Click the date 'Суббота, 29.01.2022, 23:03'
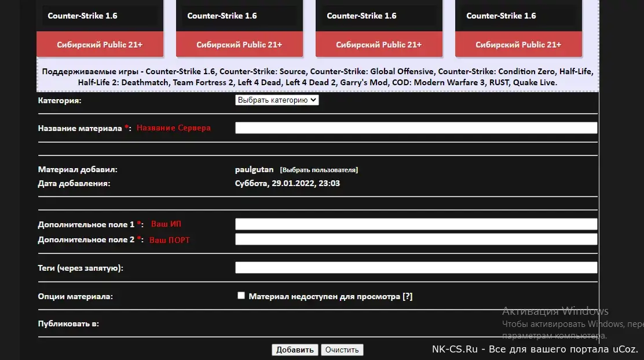This screenshot has height=360, width=644. (x=287, y=183)
